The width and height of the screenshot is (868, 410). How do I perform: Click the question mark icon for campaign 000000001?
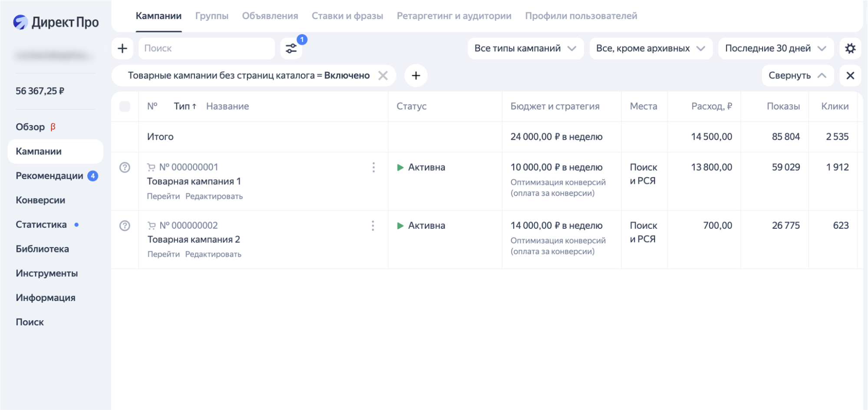pyautogui.click(x=125, y=167)
